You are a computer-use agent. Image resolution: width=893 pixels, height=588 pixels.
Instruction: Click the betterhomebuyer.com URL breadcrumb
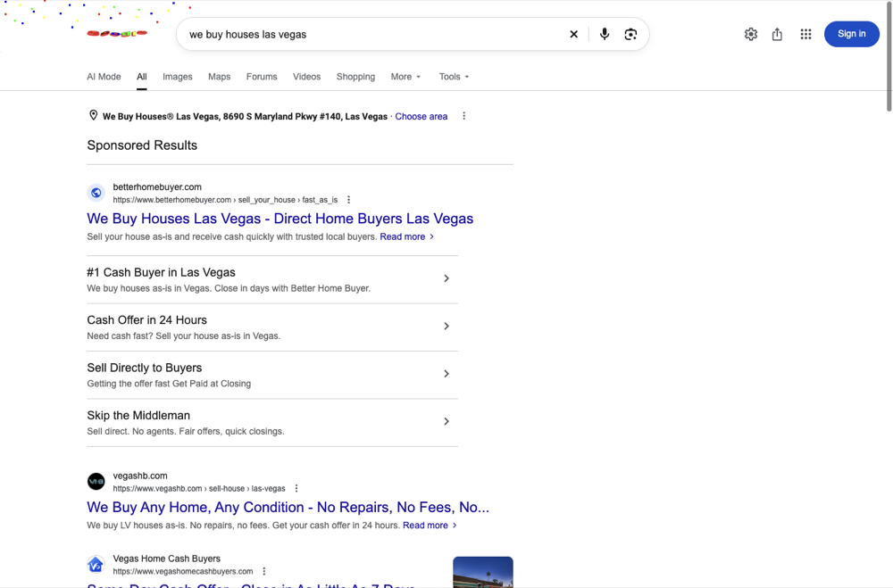pyautogui.click(x=225, y=200)
